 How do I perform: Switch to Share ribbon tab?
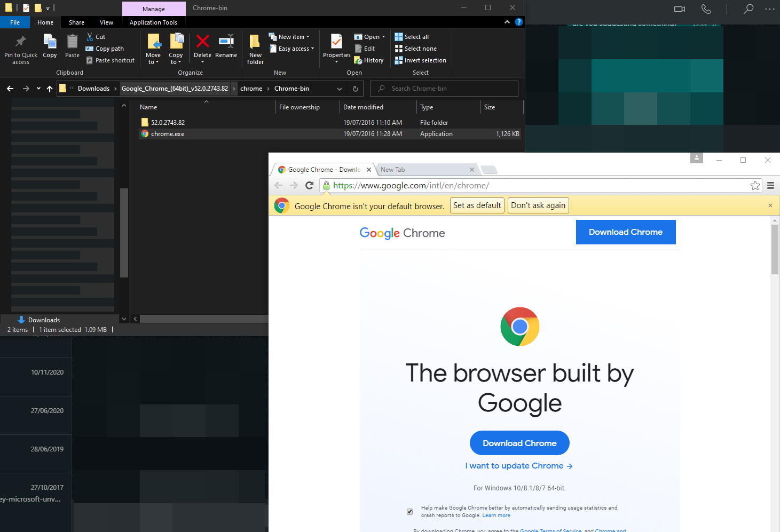coord(76,22)
